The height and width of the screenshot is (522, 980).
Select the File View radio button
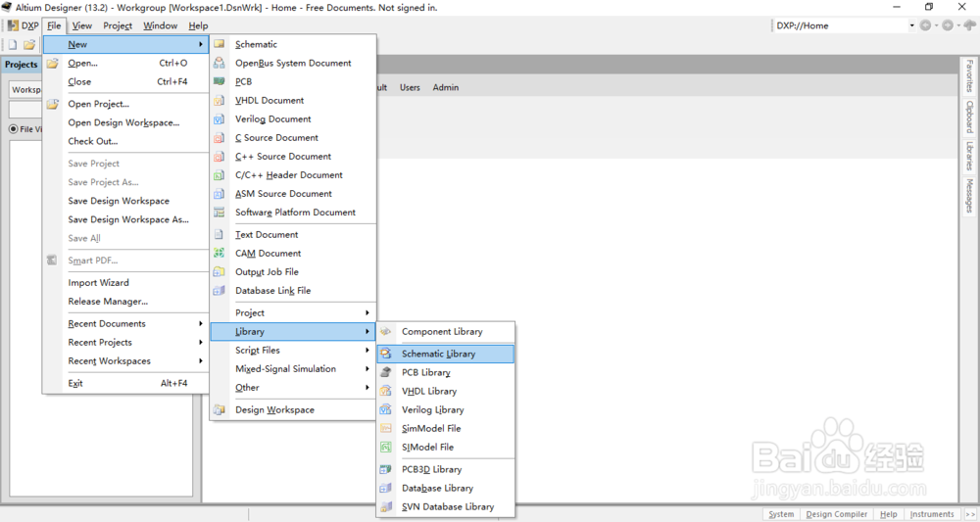tap(13, 129)
